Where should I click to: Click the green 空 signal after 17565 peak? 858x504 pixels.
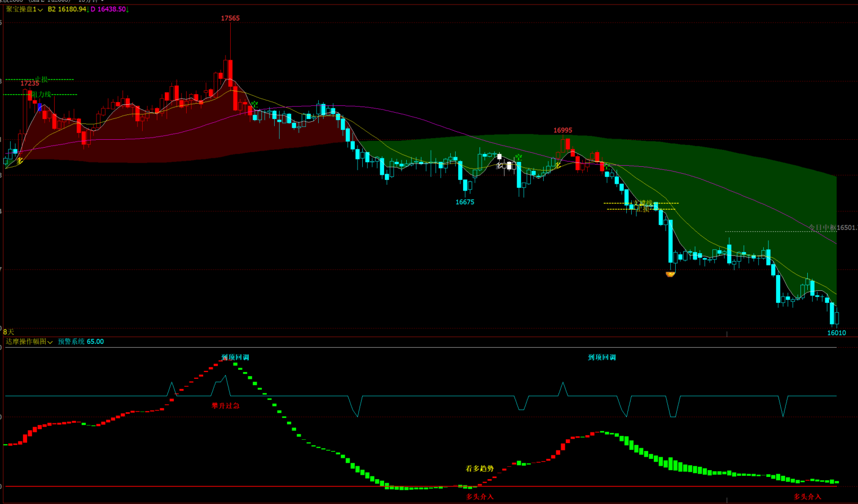pyautogui.click(x=254, y=105)
